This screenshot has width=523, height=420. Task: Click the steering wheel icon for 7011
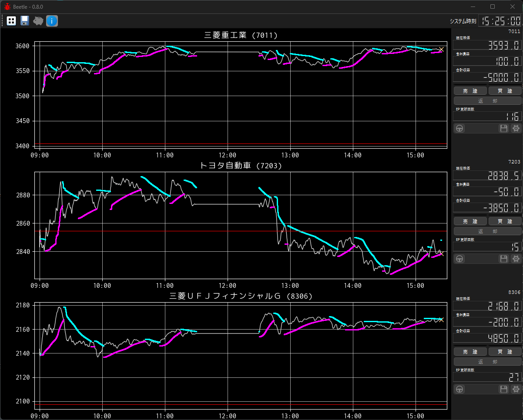[x=459, y=128]
